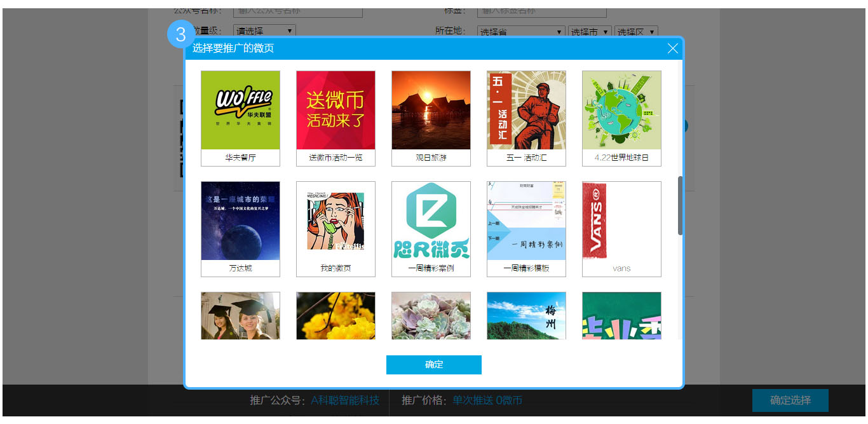Open the 选择市 city dropdown
The height and width of the screenshot is (424, 868).
[x=589, y=31]
